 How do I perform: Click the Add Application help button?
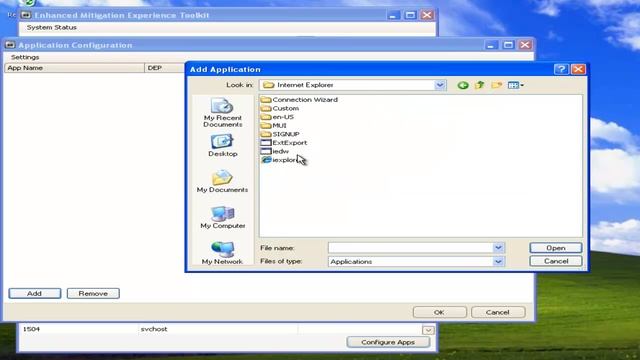pyautogui.click(x=561, y=69)
